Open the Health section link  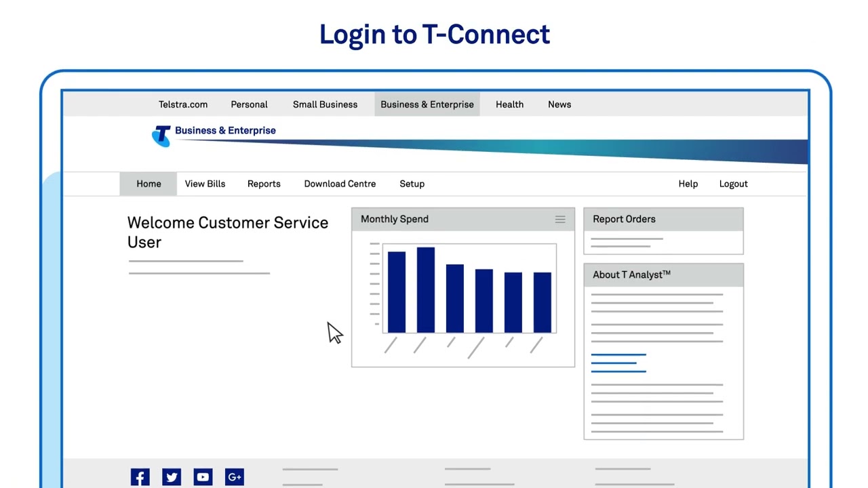tap(509, 104)
